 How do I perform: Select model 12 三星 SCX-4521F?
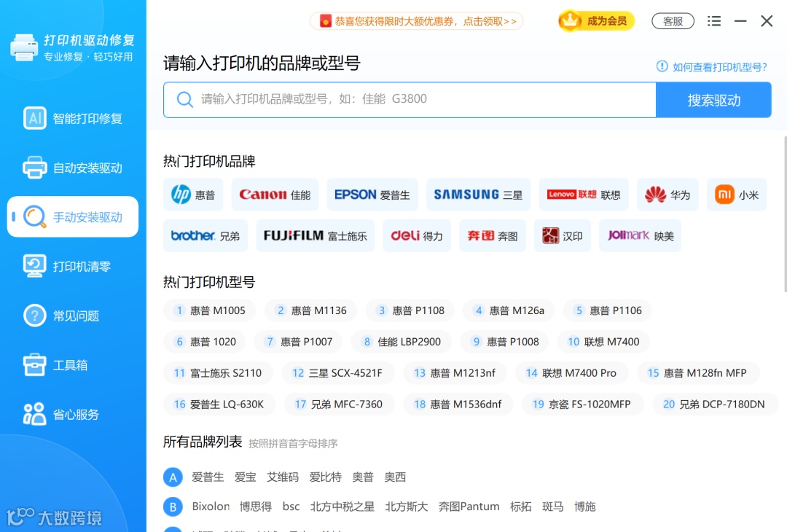click(x=338, y=373)
